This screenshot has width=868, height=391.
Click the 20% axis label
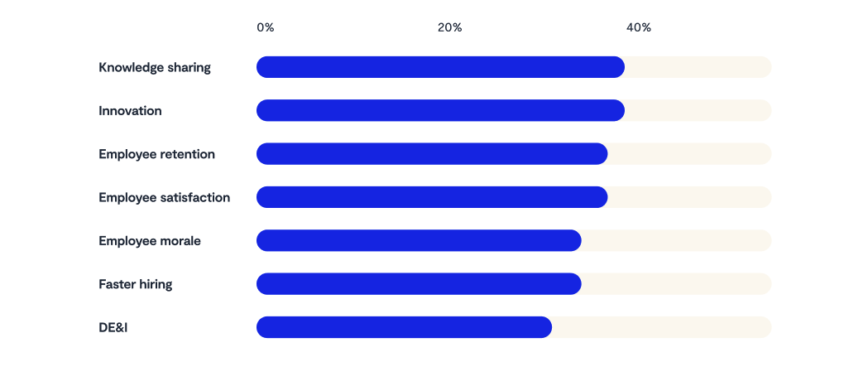[449, 27]
